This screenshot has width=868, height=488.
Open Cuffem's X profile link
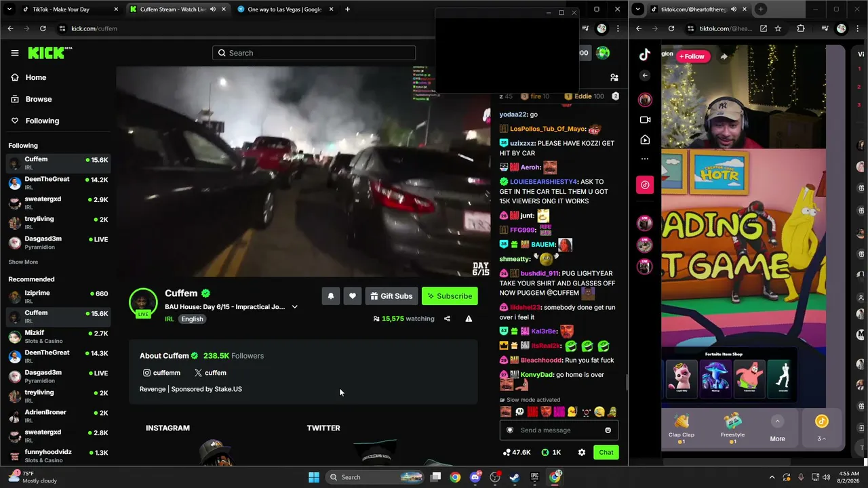click(x=210, y=373)
